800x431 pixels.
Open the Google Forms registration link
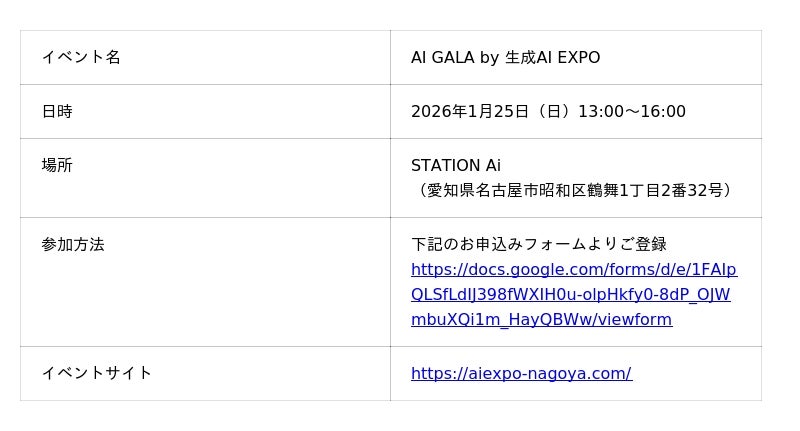coord(572,294)
